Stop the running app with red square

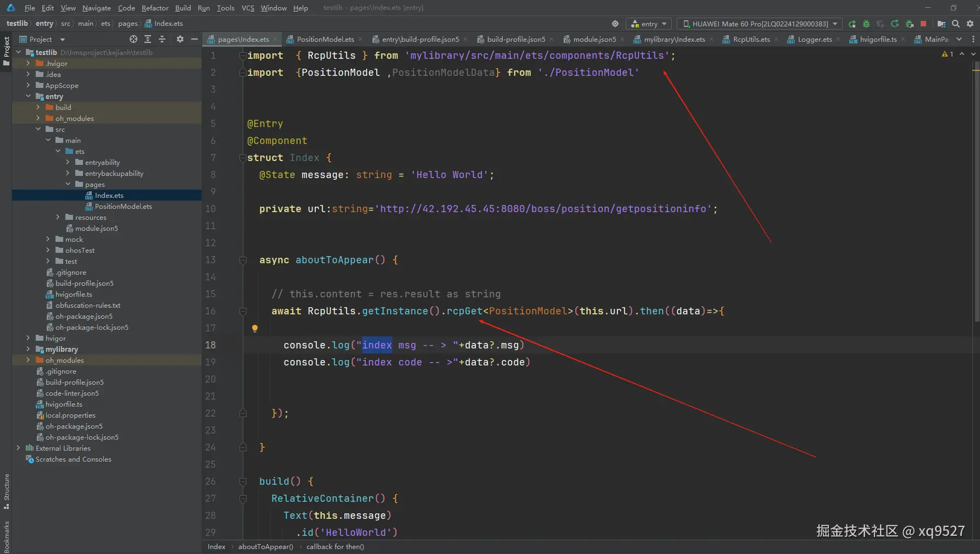tap(923, 24)
